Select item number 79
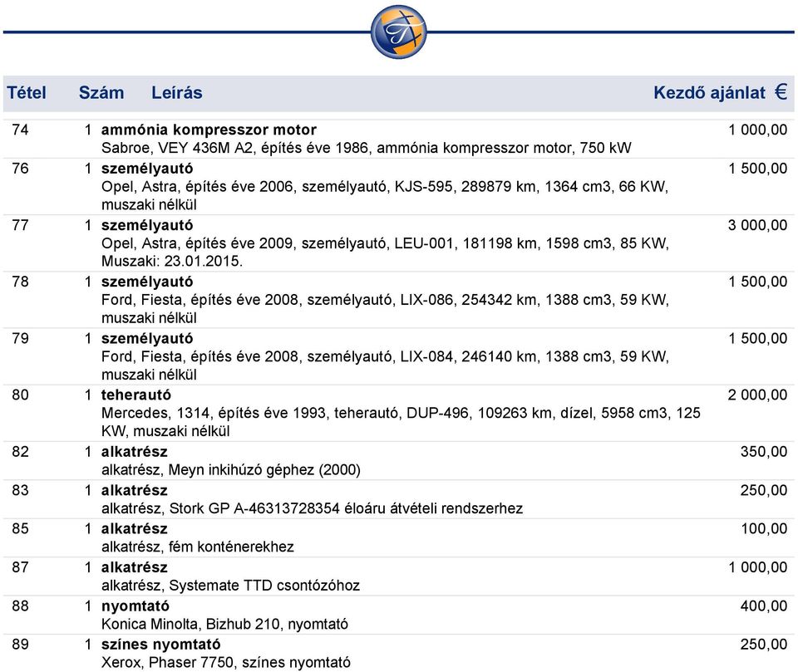 [x=20, y=338]
